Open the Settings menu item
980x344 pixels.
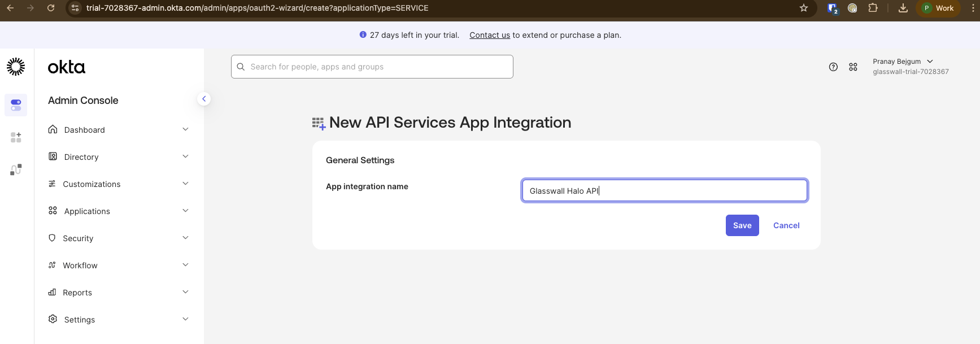[119, 319]
